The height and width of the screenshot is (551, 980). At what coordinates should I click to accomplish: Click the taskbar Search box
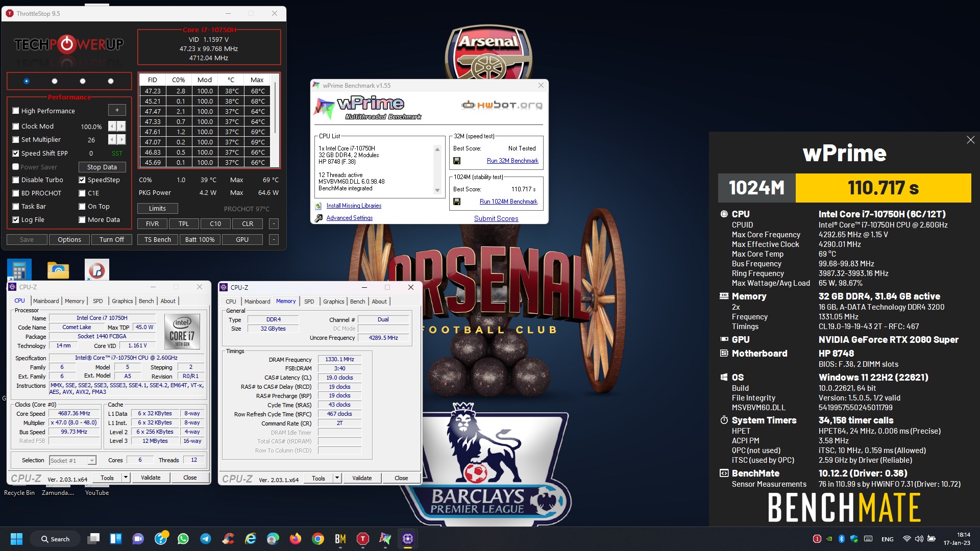56,539
